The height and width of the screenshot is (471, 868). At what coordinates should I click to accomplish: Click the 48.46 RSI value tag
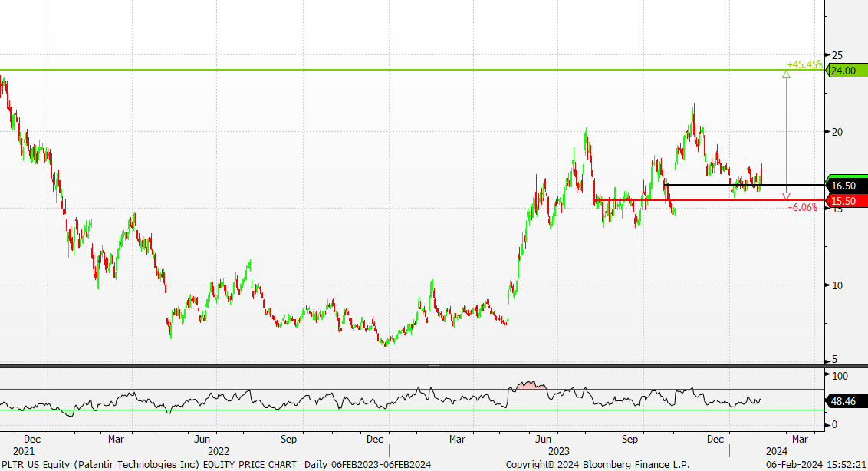847,401
